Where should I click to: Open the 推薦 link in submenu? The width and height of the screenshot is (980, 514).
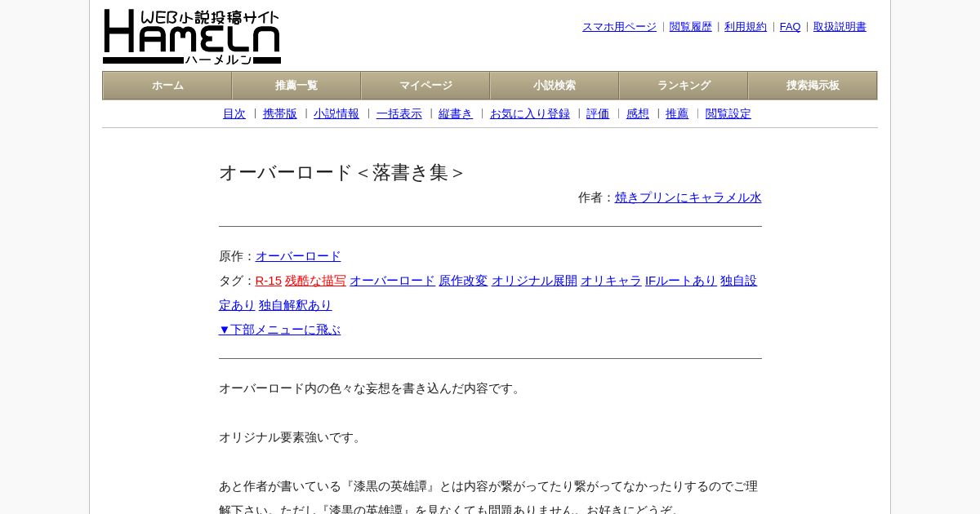point(677,114)
